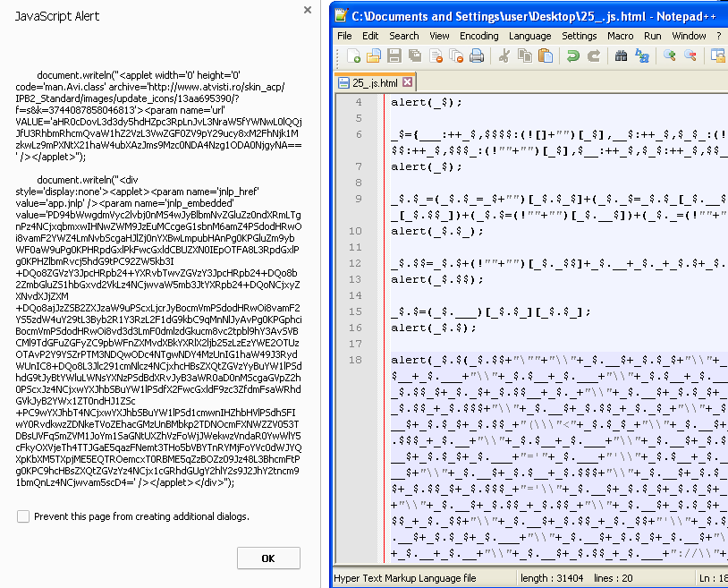Open the Run menu
The height and width of the screenshot is (588, 728).
point(652,36)
